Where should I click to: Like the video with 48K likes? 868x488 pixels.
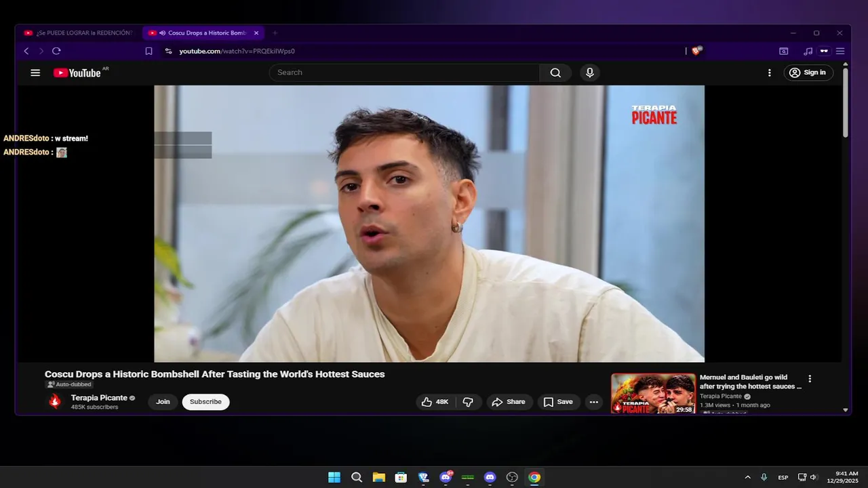click(435, 402)
